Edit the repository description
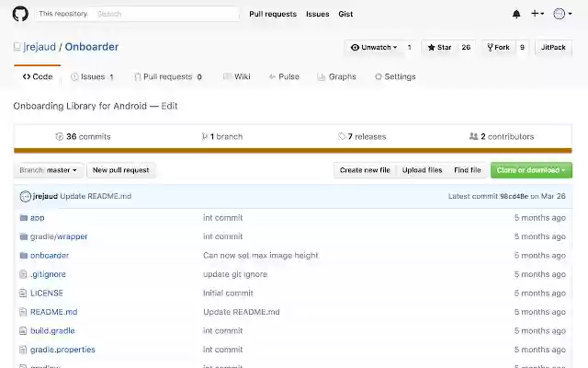Viewport: 588px width, 368px height. pos(169,106)
